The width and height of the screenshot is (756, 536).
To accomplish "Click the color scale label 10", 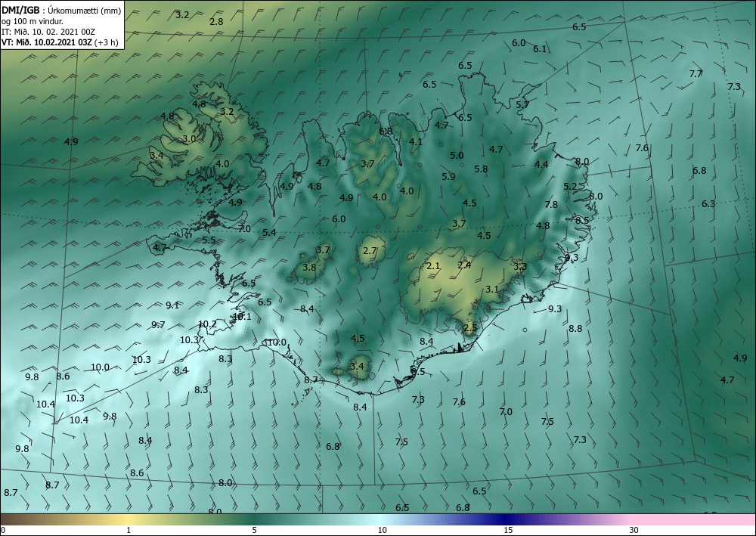I will (x=382, y=530).
